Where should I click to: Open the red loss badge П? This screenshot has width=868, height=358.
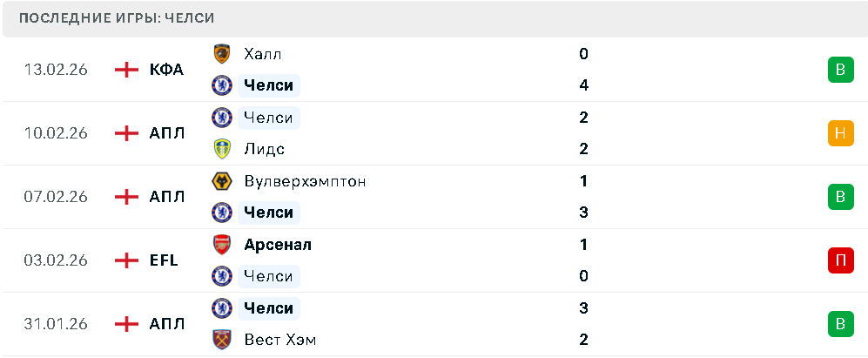click(x=840, y=260)
